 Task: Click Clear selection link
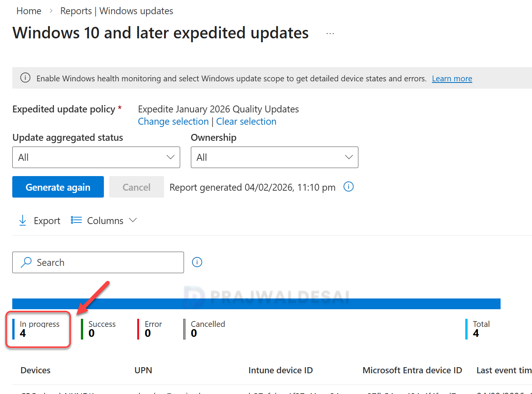(246, 122)
